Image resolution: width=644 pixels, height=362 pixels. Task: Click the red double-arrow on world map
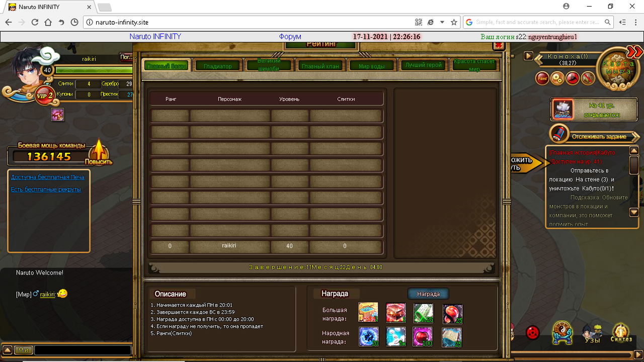[x=635, y=52]
